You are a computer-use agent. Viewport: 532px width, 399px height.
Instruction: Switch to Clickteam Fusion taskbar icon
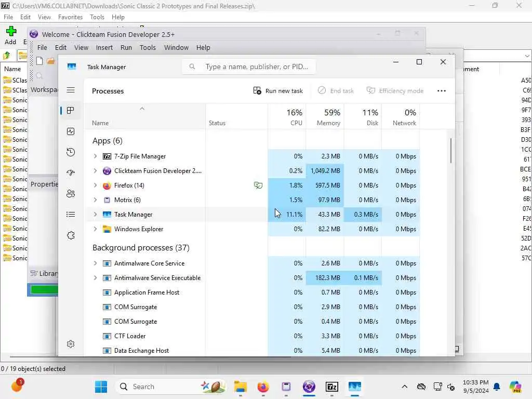tap(309, 387)
